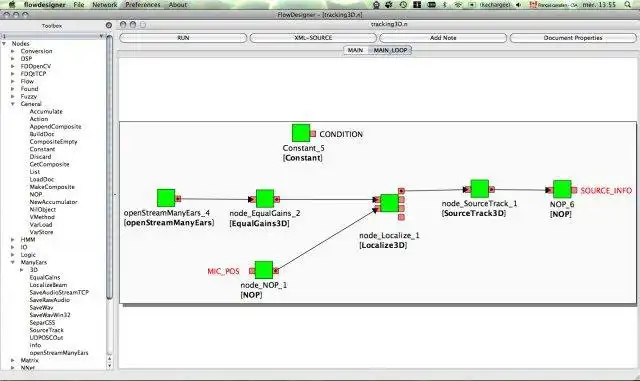Switch to the MAIN tab
The image size is (640, 381).
point(355,50)
